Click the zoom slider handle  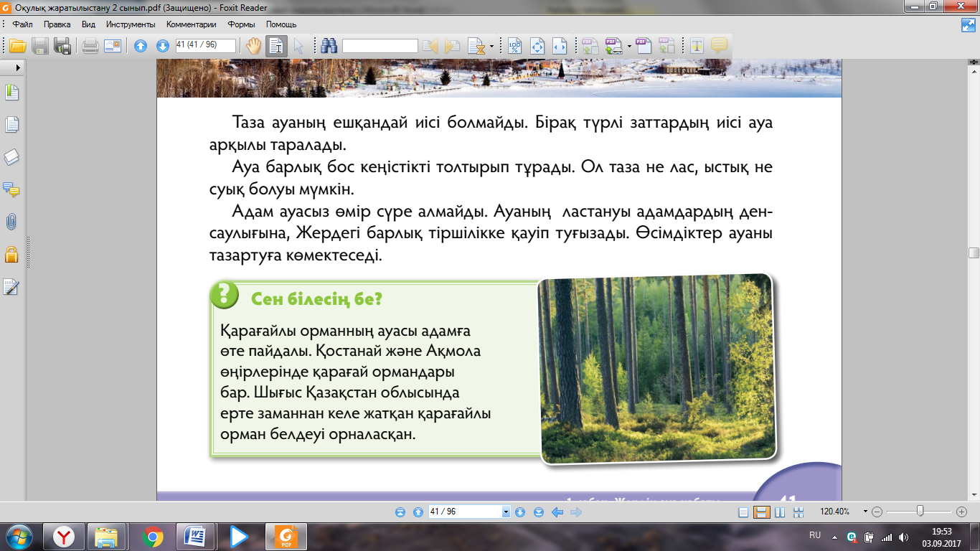pyautogui.click(x=920, y=512)
